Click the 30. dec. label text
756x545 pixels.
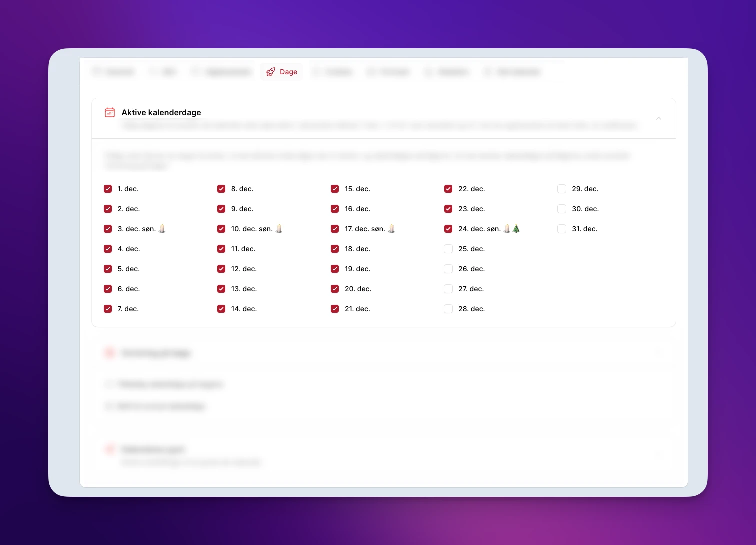pyautogui.click(x=585, y=209)
